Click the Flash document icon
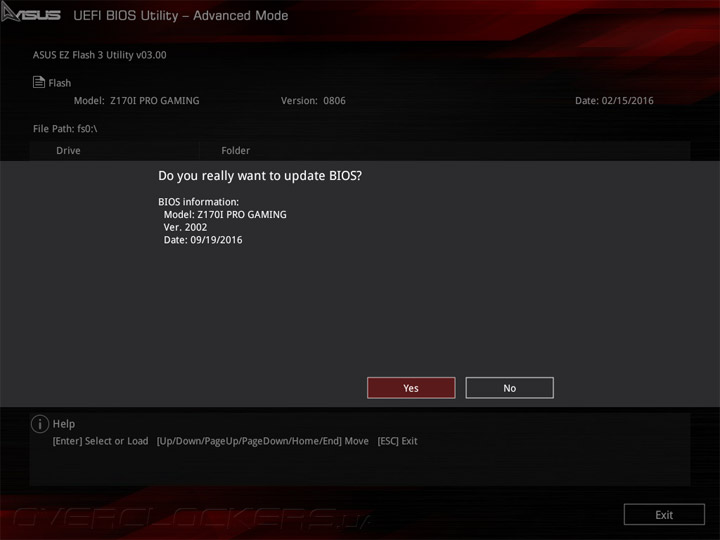The image size is (720, 540). pyautogui.click(x=39, y=82)
